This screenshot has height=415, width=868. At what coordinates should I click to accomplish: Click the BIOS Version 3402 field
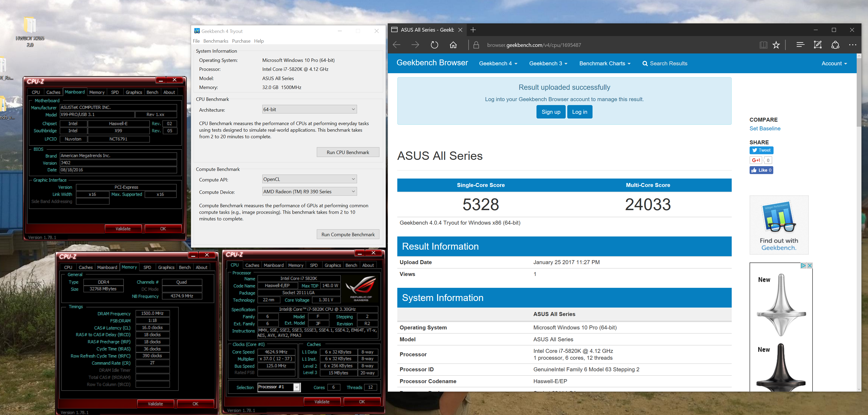[x=118, y=162]
